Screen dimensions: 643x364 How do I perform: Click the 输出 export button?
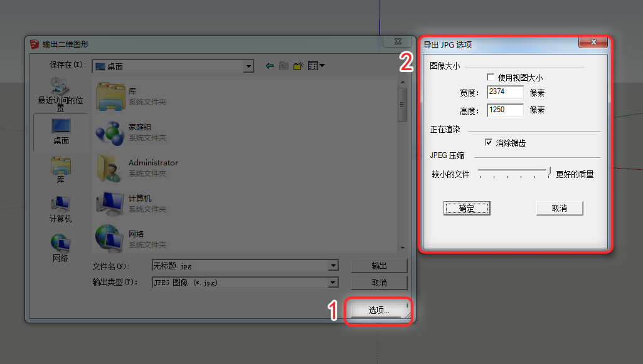pyautogui.click(x=380, y=266)
